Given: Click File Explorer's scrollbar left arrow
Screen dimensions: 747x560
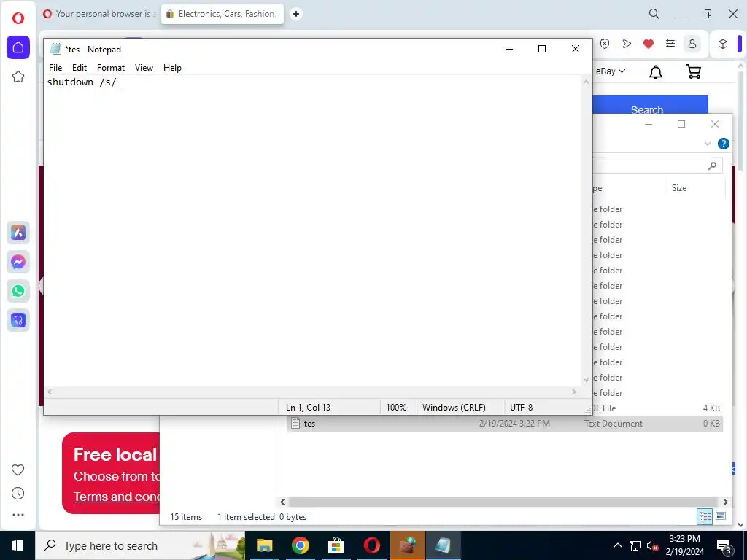Looking at the screenshot, I should [x=282, y=502].
